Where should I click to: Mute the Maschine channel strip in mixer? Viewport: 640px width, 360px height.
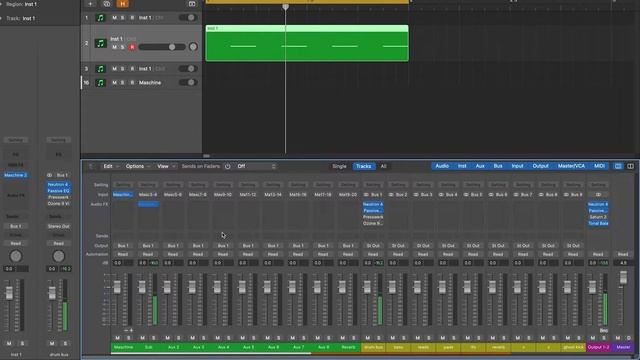[x=118, y=338]
